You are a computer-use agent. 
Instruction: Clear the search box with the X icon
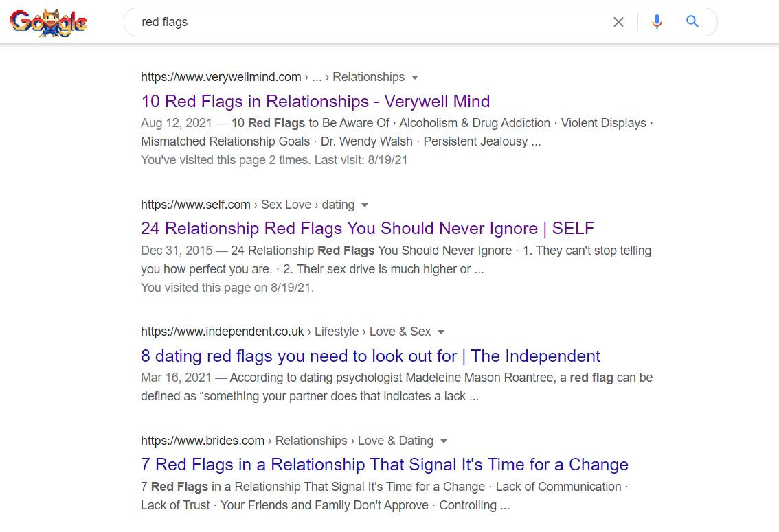618,22
